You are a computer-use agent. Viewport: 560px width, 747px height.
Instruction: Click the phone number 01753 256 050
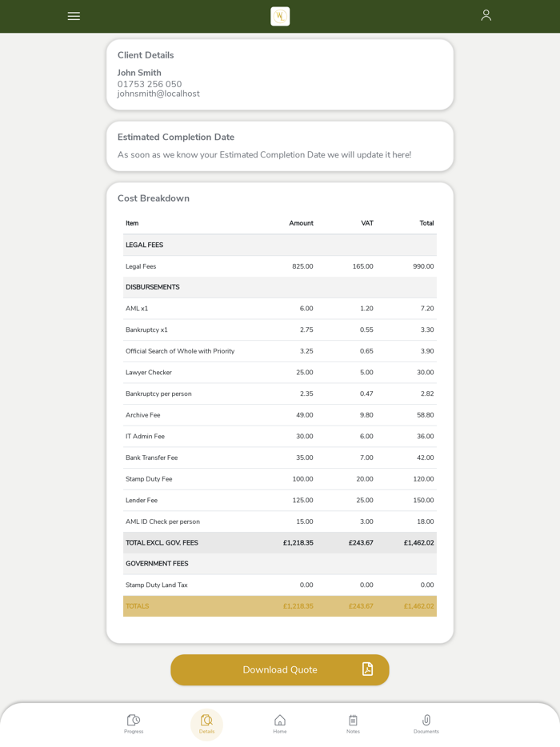(x=150, y=84)
